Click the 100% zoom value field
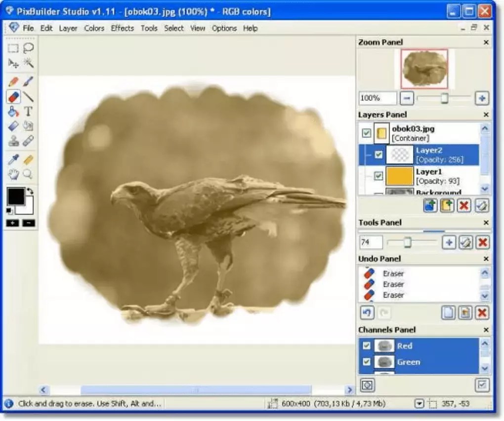Viewport: 504px width, 421px height. tap(377, 98)
